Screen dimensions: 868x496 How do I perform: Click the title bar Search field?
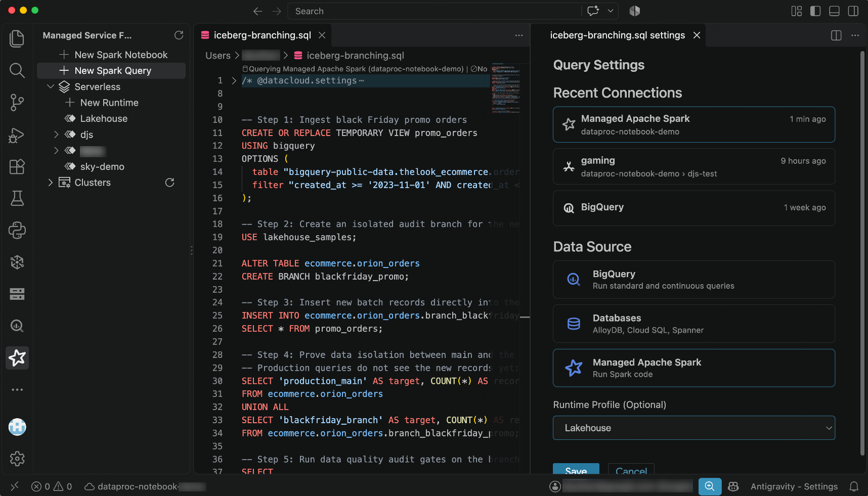pyautogui.click(x=434, y=11)
